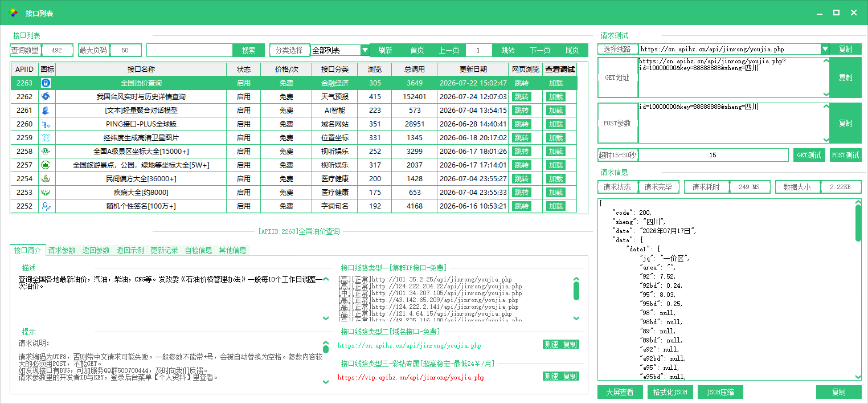Click the icon in row 2258 A级景区

(x=47, y=152)
